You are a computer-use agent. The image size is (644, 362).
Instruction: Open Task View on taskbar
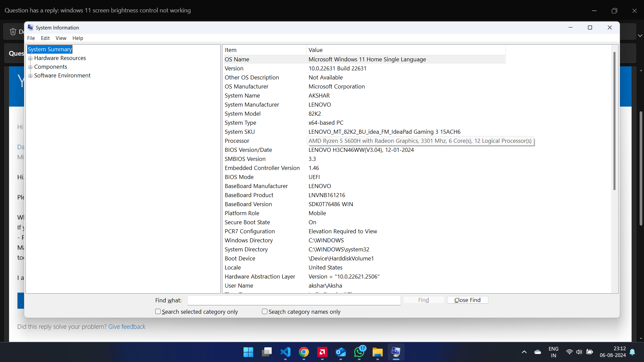point(267,352)
